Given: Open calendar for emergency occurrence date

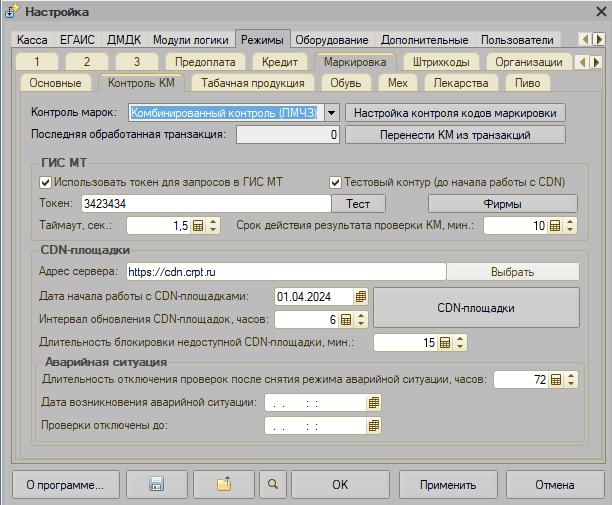Looking at the screenshot, I should [x=373, y=402].
